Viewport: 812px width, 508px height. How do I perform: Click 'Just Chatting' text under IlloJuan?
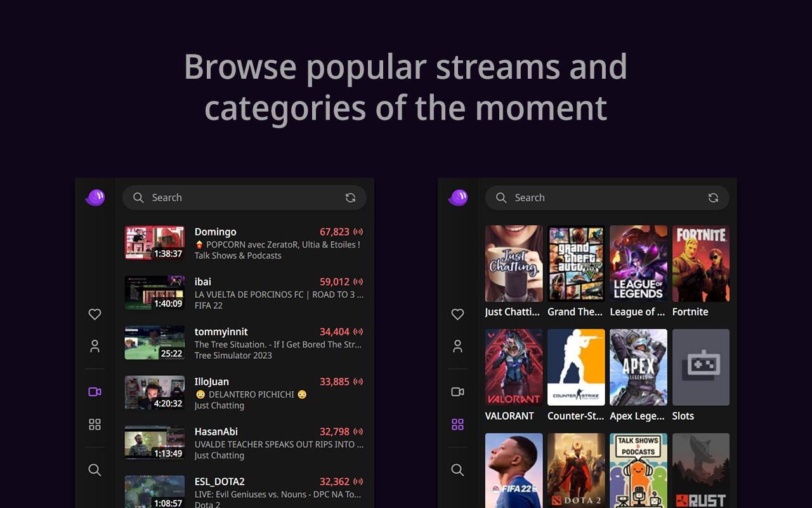pyautogui.click(x=219, y=405)
